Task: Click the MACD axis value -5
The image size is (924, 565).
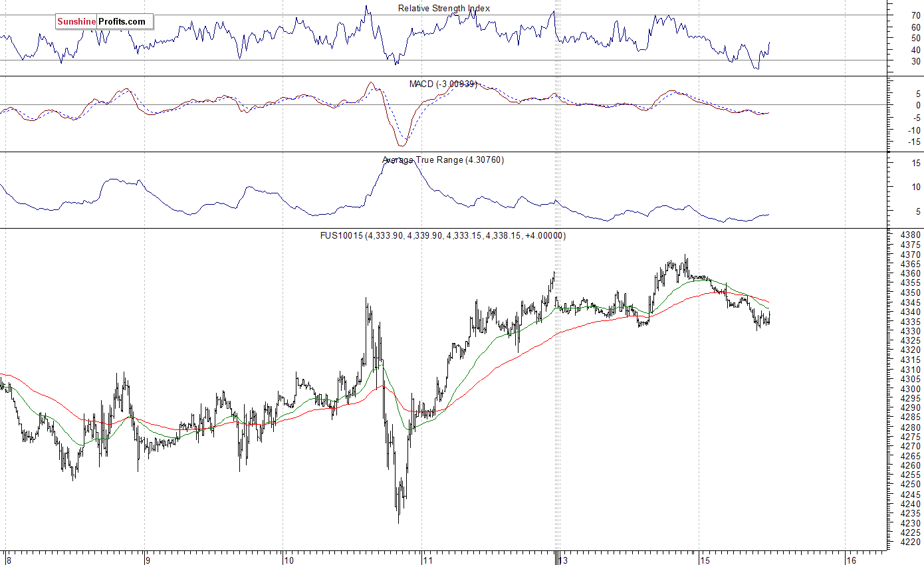Action: (915, 118)
